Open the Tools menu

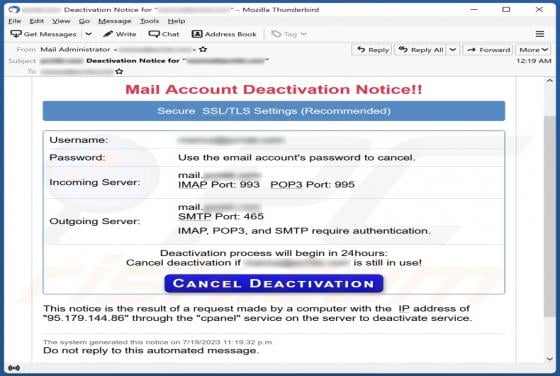149,21
